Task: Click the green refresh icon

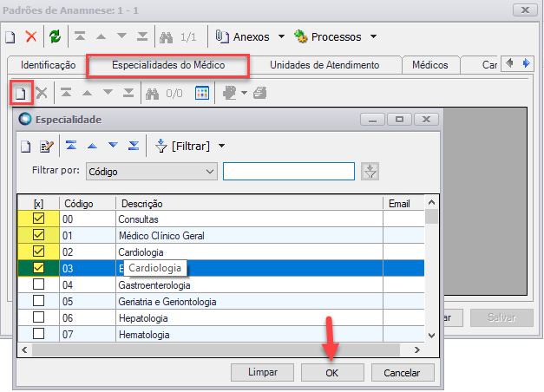Action: point(55,36)
